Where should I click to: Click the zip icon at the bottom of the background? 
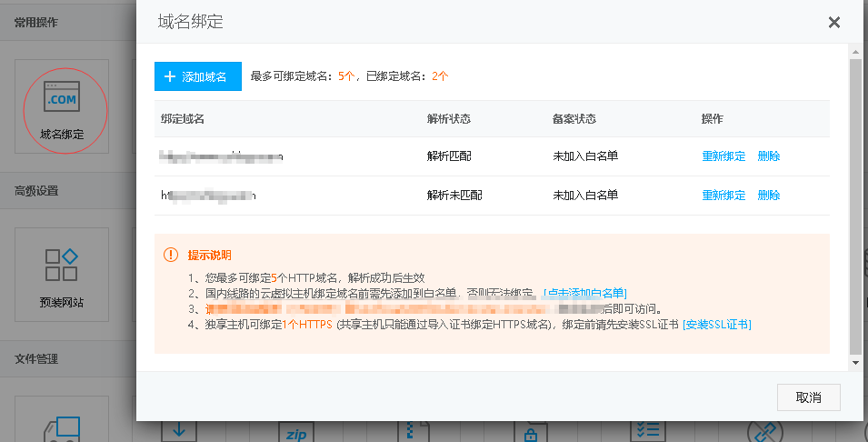coord(296,433)
